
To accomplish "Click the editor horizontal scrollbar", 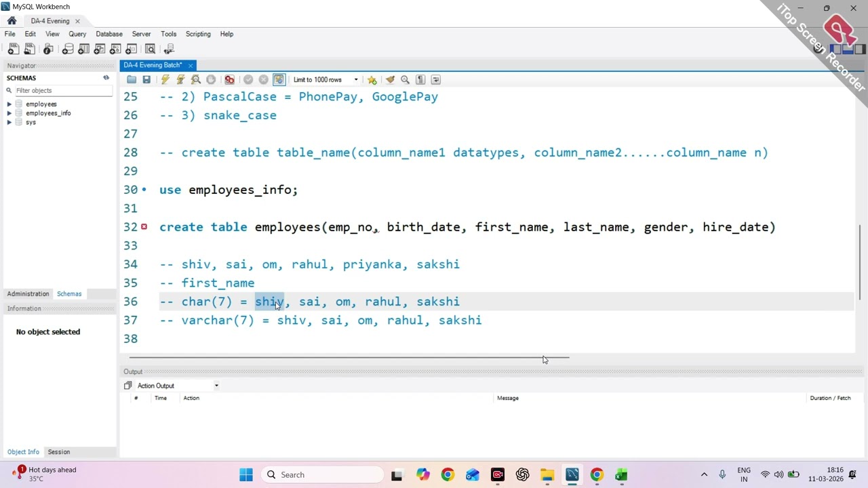I will pyautogui.click(x=349, y=357).
